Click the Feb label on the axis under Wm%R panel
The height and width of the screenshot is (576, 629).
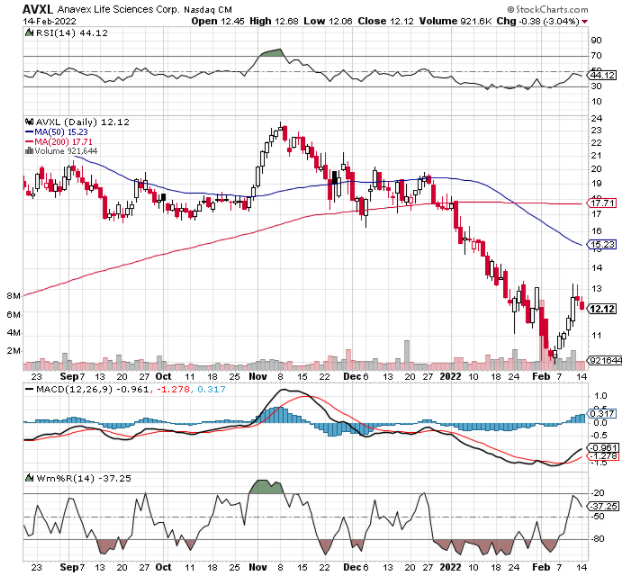pyautogui.click(x=541, y=567)
